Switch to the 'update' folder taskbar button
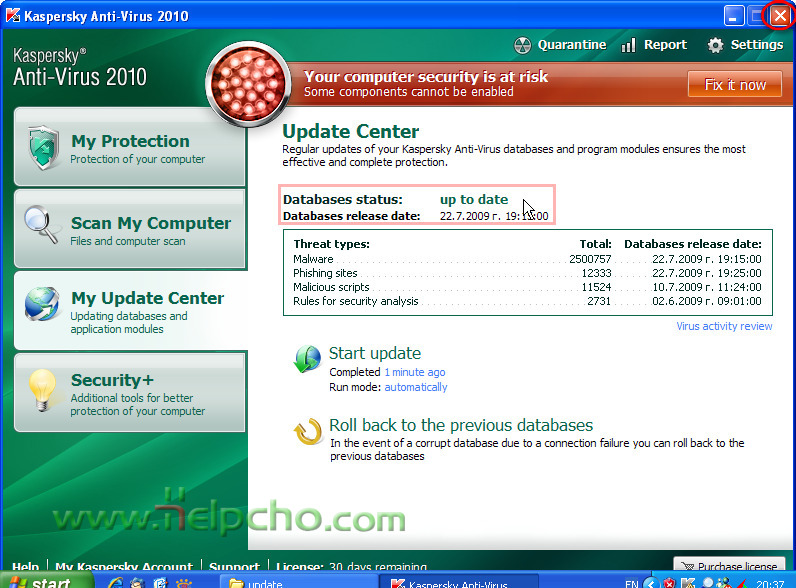 click(x=298, y=581)
